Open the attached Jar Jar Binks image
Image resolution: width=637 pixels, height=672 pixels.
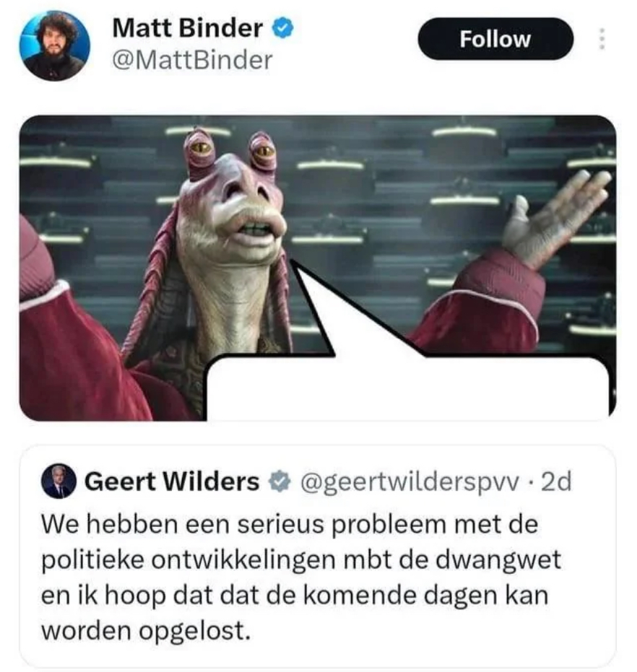click(x=318, y=269)
